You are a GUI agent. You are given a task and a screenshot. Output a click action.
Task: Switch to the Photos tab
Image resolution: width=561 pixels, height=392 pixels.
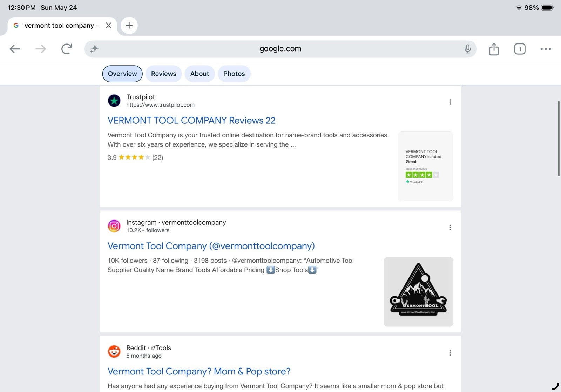[234, 74]
